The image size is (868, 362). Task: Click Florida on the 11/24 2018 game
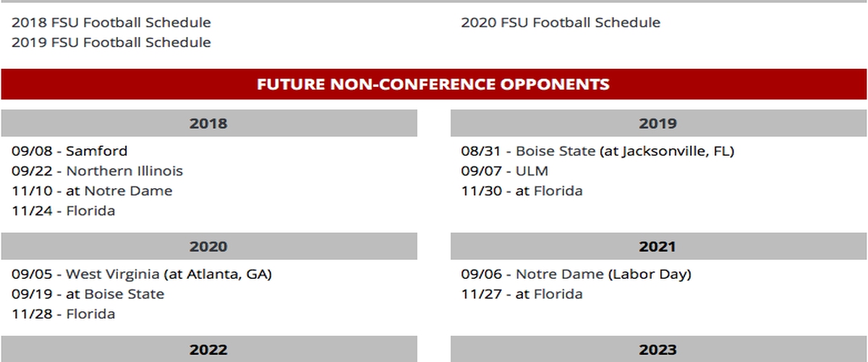pyautogui.click(x=90, y=211)
